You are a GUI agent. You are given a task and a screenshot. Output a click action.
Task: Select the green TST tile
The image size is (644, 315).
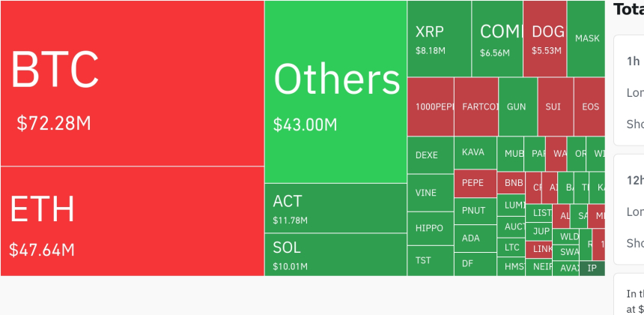coord(431,260)
